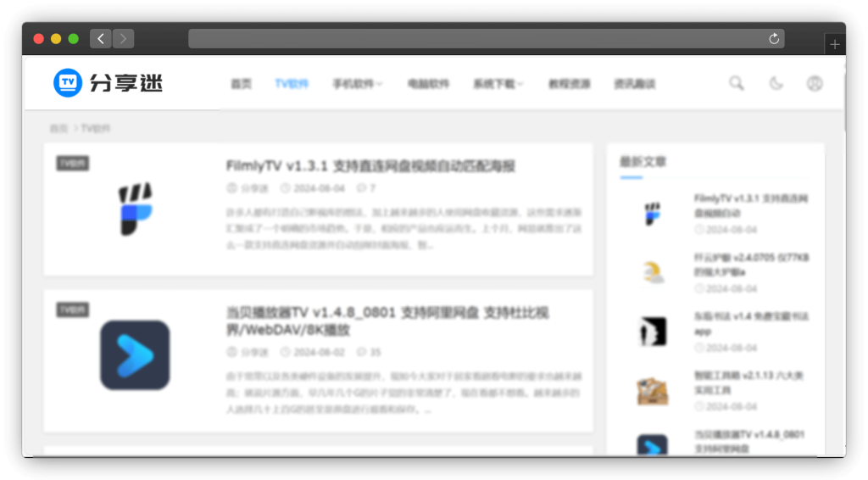The height and width of the screenshot is (480, 868).
Task: Open sidebar FilmlyTV v1.3.1 latest article
Action: tap(751, 205)
